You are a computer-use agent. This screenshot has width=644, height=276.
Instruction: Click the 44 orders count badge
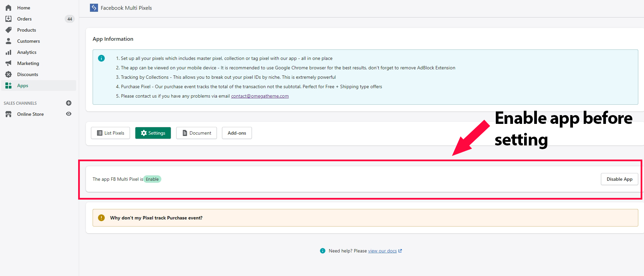coord(70,19)
